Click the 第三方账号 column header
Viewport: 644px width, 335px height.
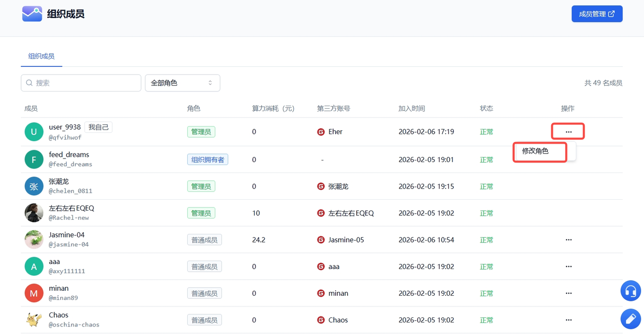334,109
